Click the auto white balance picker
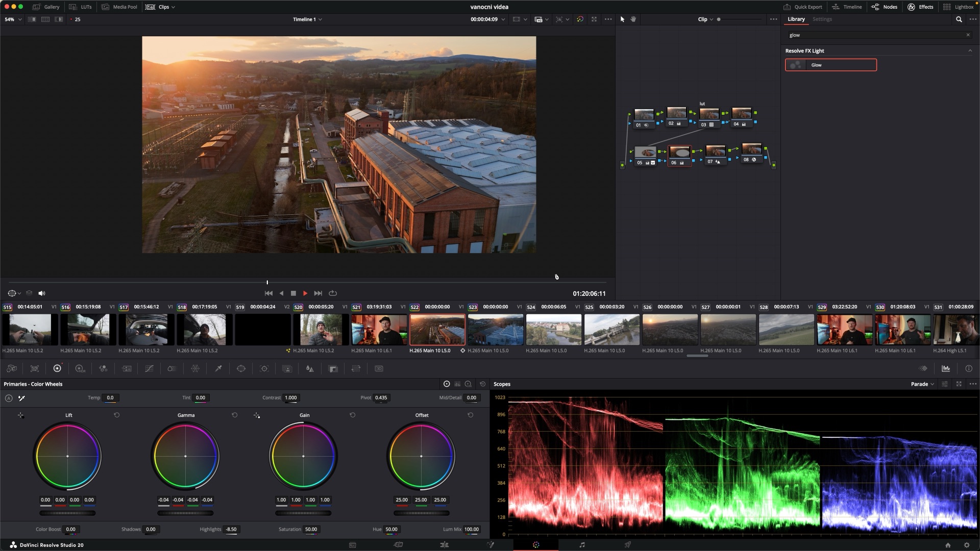 tap(22, 398)
